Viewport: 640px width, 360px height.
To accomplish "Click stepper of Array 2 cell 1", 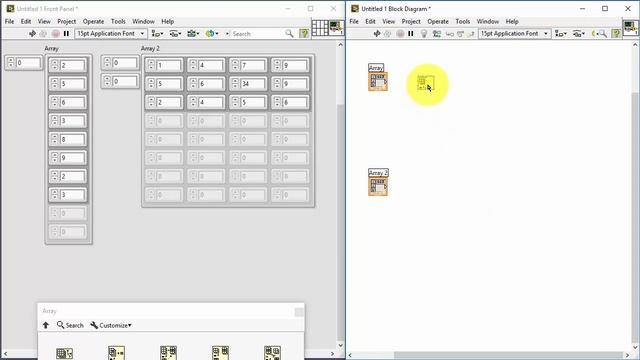I will tap(151, 65).
